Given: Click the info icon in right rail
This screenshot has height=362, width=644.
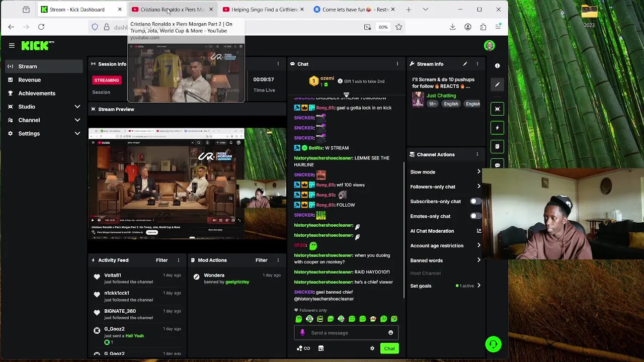Looking at the screenshot, I should pyautogui.click(x=497, y=66).
